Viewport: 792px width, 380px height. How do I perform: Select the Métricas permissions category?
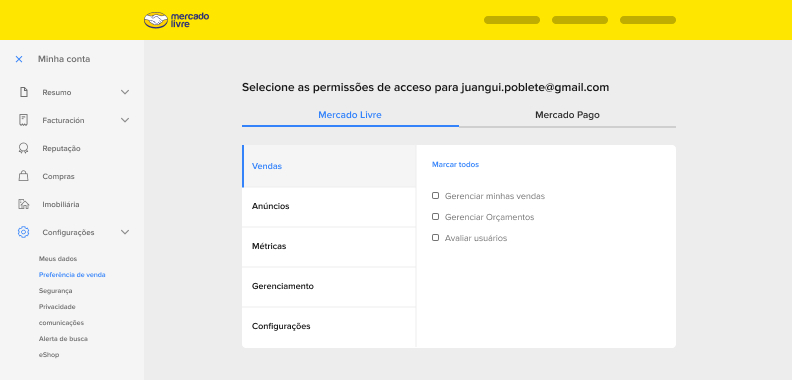(329, 247)
